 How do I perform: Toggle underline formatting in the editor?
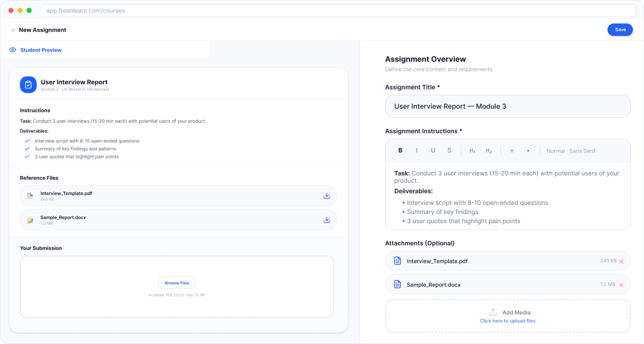tap(433, 150)
